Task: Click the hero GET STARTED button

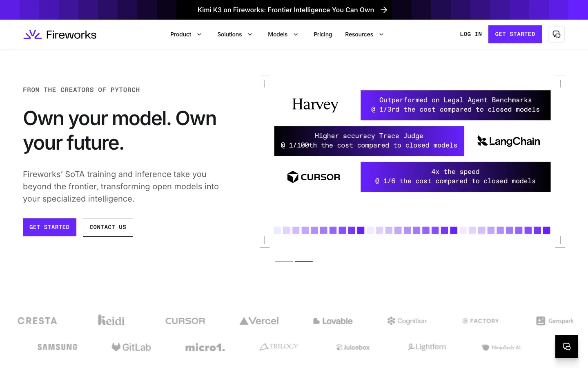Action: point(49,227)
